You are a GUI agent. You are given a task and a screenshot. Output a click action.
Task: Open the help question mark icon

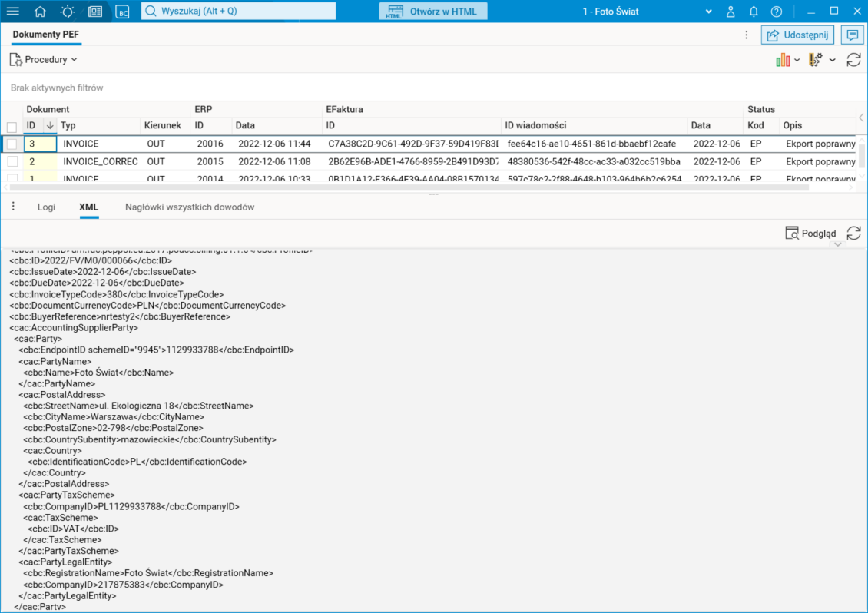click(777, 11)
